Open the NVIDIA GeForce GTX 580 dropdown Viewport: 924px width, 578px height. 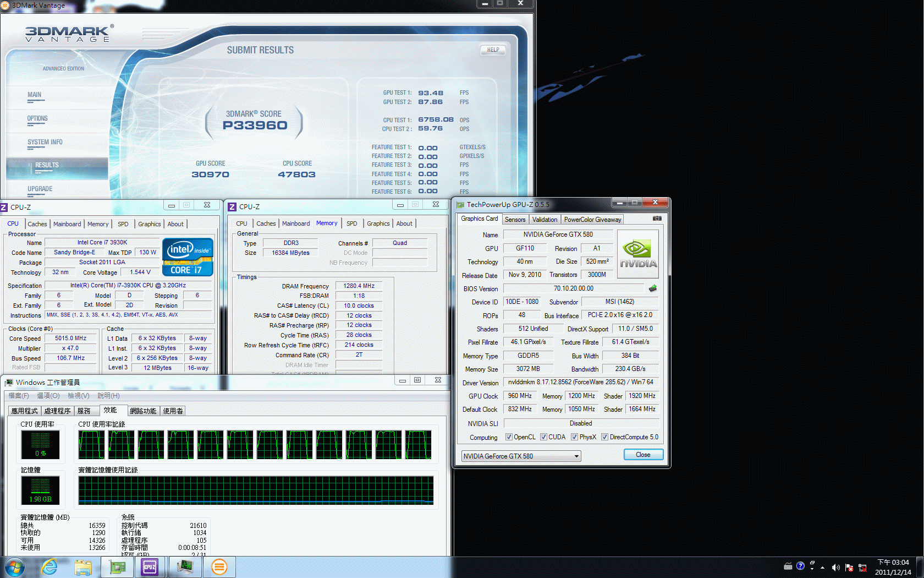click(521, 456)
